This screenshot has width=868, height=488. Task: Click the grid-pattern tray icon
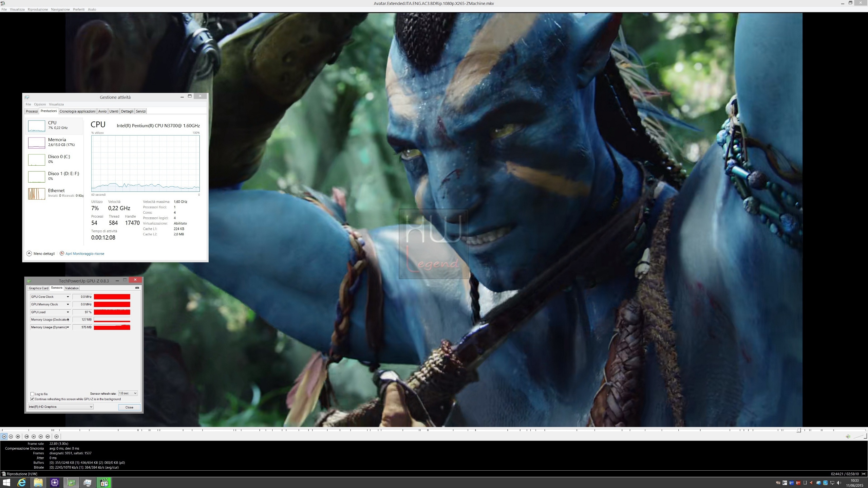(x=805, y=483)
